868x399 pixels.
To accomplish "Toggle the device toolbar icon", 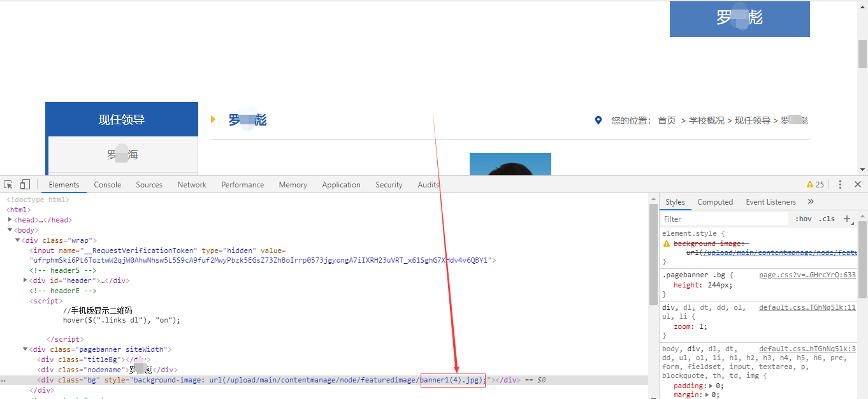I will click(x=25, y=185).
